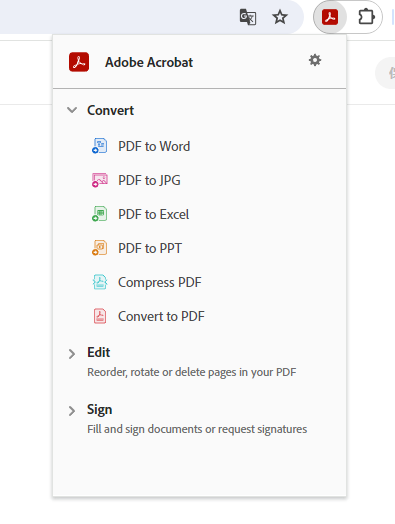Click the PDF to Excel icon
The image size is (395, 524).
point(100,214)
